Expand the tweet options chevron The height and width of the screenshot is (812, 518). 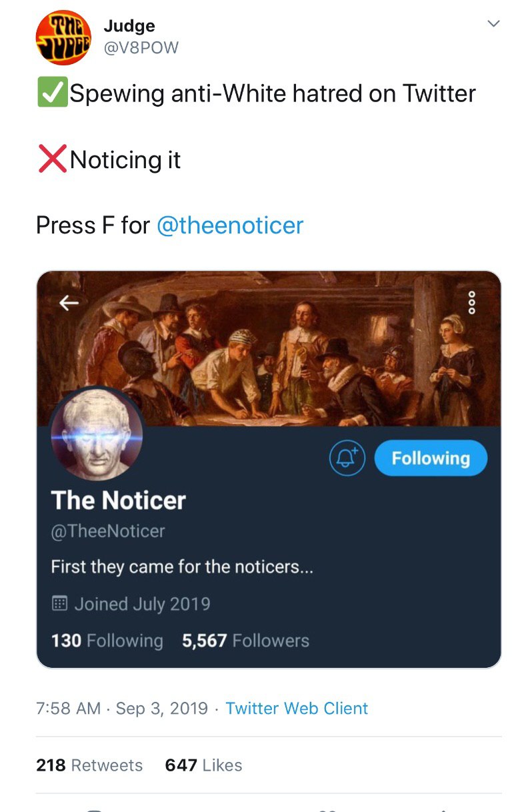(x=493, y=25)
